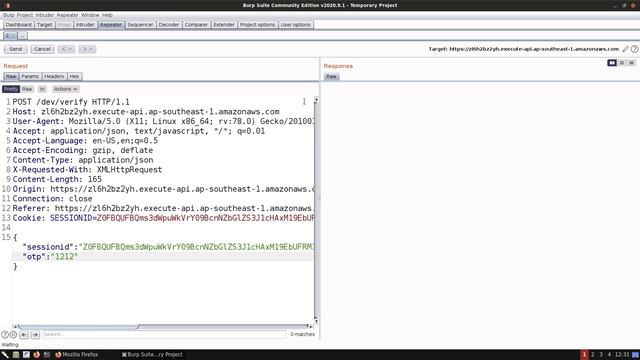The width and height of the screenshot is (640, 360).
Task: Open the Kali applications menu icon
Action: tap(5, 355)
